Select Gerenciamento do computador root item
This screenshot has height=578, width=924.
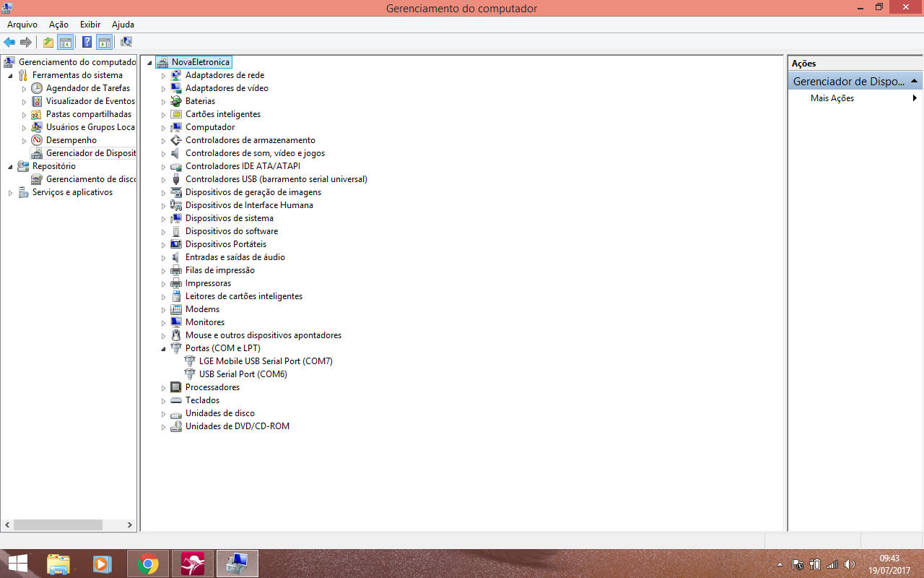click(77, 62)
